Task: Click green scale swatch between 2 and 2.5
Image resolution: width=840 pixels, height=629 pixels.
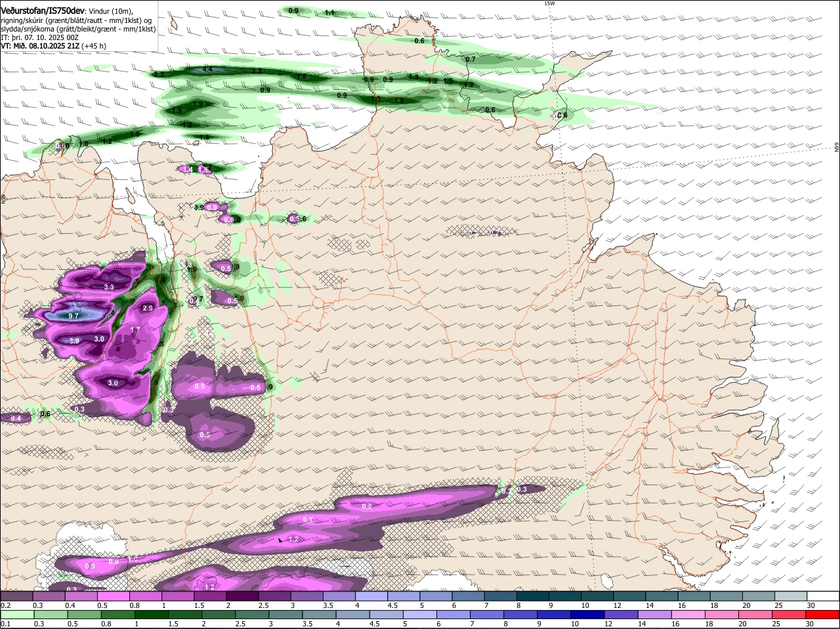Action: (x=220, y=615)
